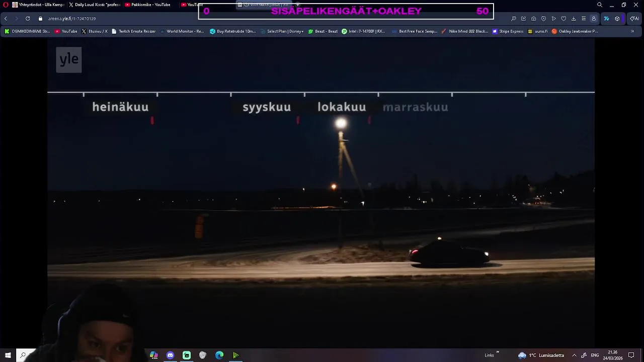Click the 7TV extension icon
This screenshot has height=362, width=644.
[x=607, y=19]
